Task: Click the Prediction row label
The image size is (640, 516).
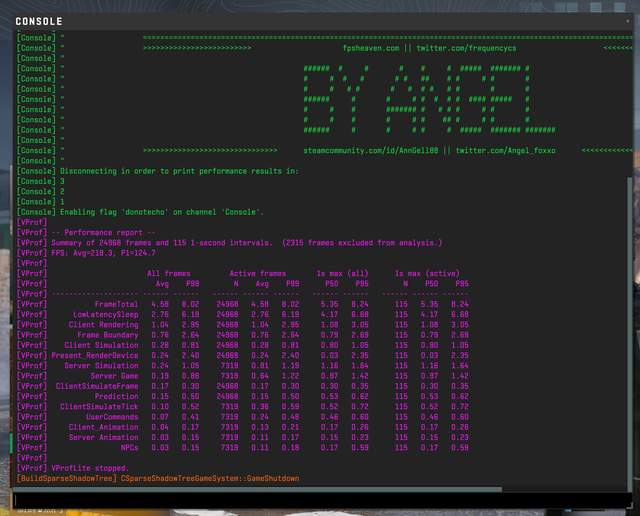Action: coord(116,396)
